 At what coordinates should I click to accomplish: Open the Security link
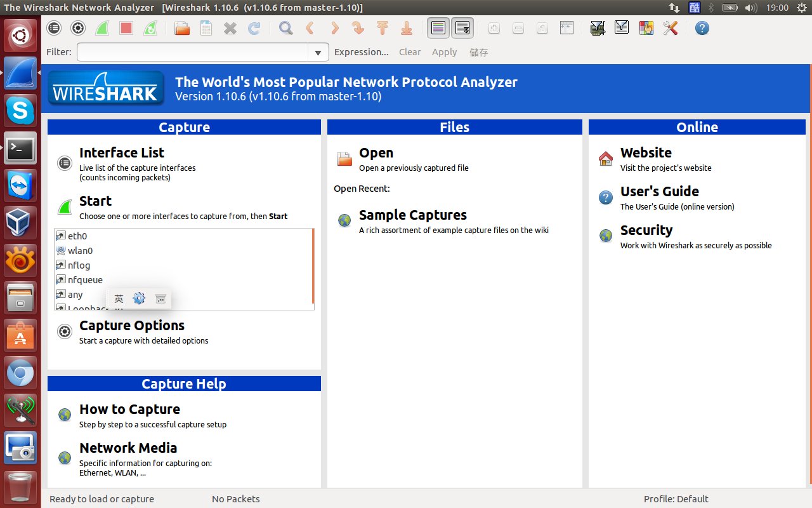point(646,230)
